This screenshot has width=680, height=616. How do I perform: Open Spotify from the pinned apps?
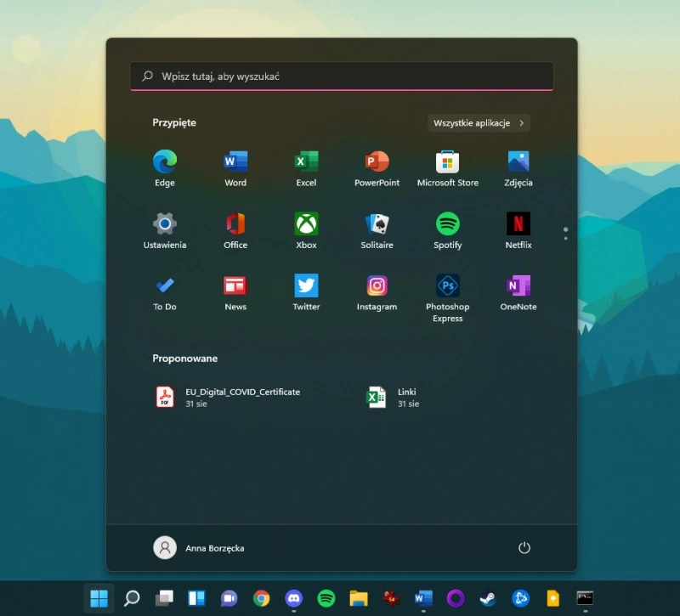click(447, 225)
